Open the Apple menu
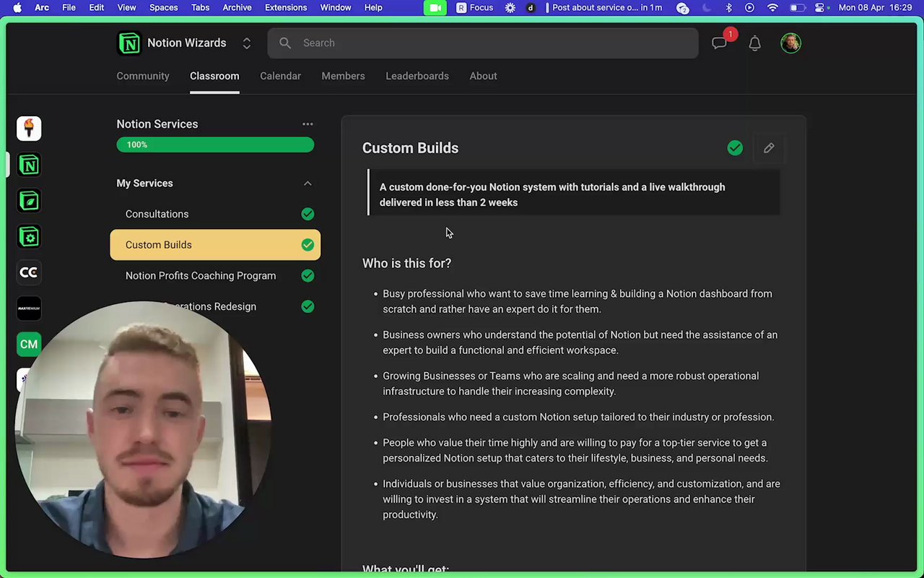This screenshot has width=924, height=578. coord(17,8)
